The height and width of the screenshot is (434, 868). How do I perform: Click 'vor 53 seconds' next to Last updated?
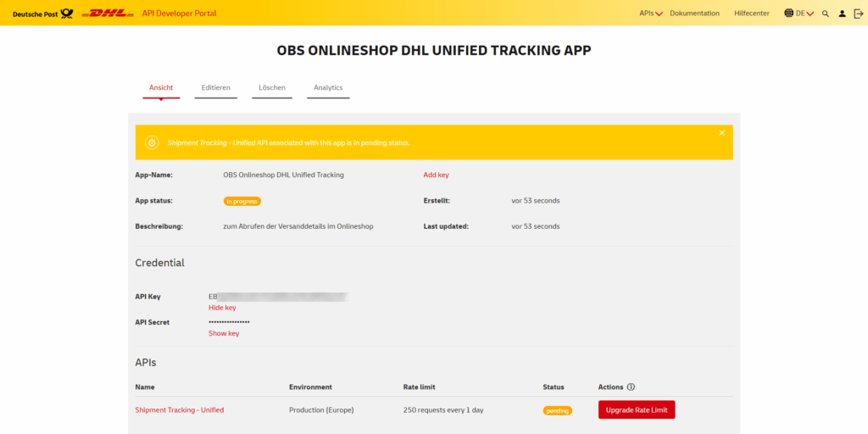click(536, 226)
